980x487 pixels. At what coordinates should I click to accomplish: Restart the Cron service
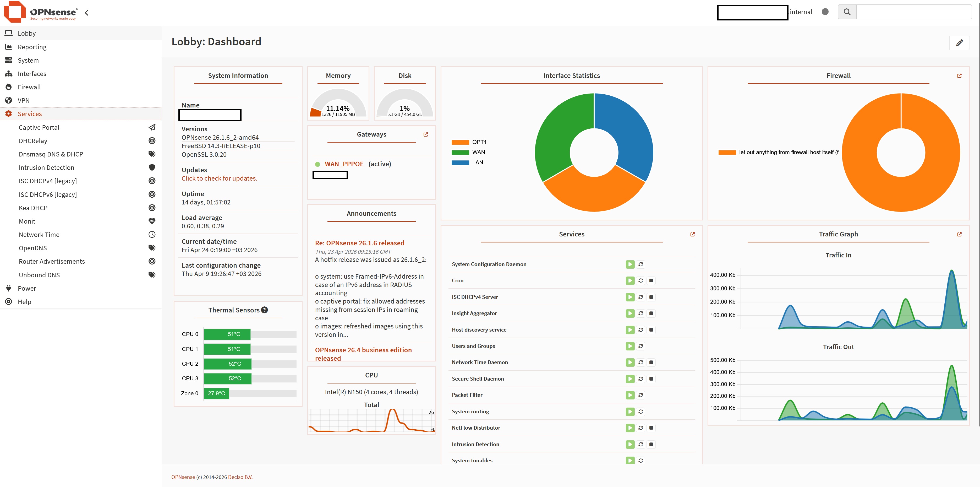[x=641, y=281]
